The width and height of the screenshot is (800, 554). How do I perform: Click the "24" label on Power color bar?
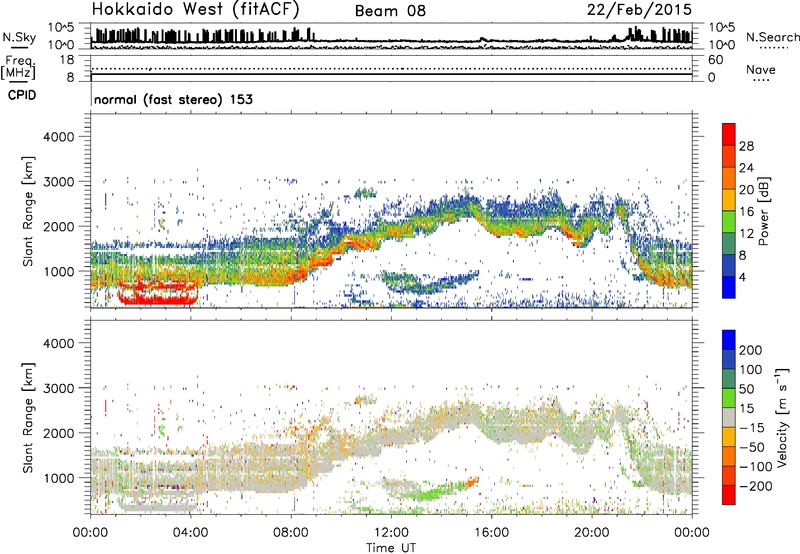coord(746,168)
